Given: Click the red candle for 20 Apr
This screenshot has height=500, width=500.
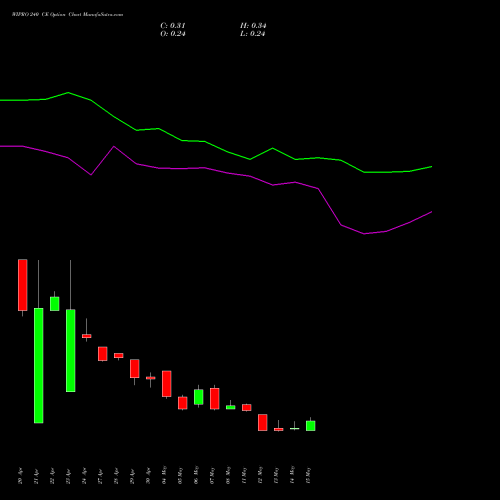Looking at the screenshot, I should tap(23, 285).
